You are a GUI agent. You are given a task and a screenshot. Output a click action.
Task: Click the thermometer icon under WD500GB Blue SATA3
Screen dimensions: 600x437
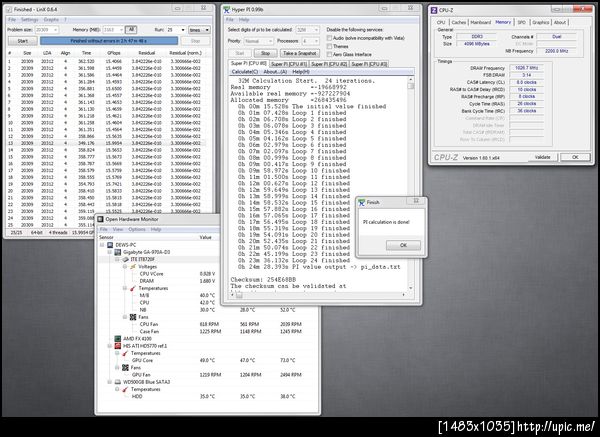click(125, 389)
